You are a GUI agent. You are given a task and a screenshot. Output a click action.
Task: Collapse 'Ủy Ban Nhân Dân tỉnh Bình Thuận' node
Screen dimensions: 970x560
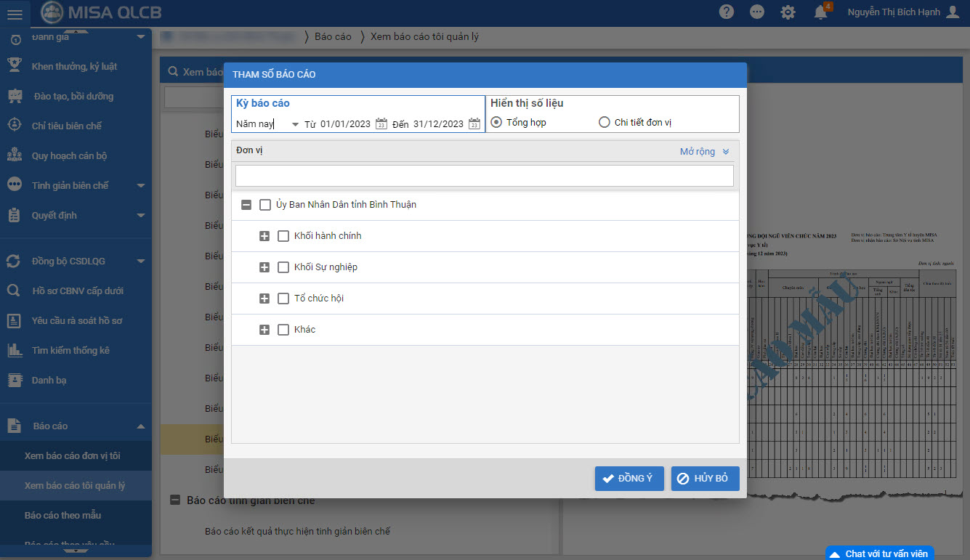pyautogui.click(x=246, y=205)
